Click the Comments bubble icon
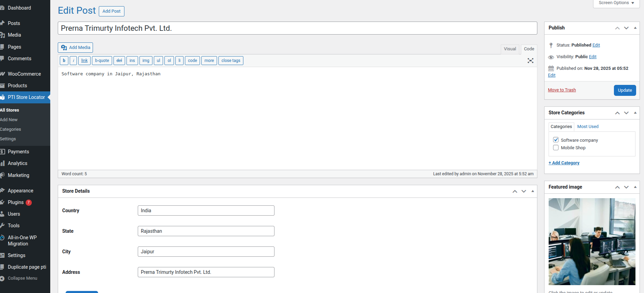This screenshot has height=293, width=644. [x=2, y=59]
